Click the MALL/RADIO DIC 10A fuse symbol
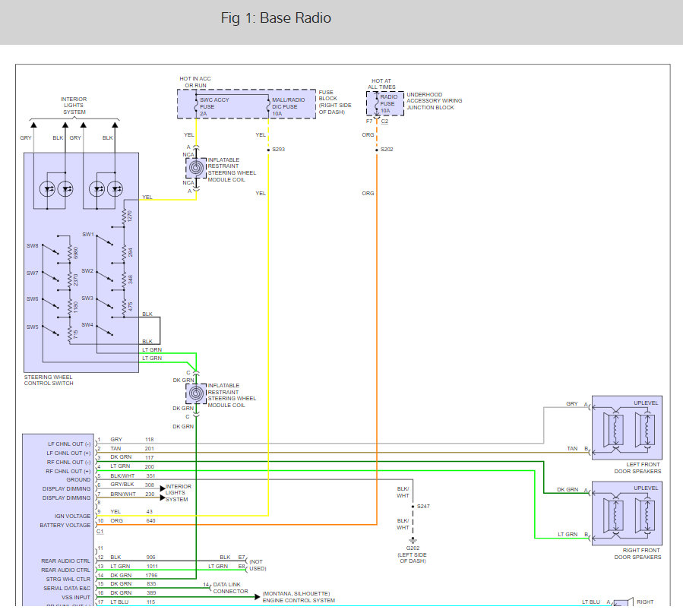Screen dimensions: 683x616 (269, 105)
